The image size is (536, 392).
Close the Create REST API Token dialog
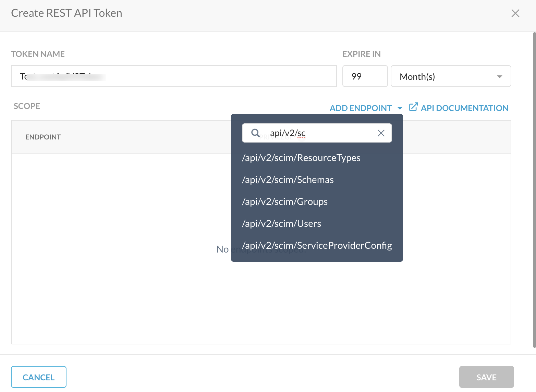pos(515,13)
